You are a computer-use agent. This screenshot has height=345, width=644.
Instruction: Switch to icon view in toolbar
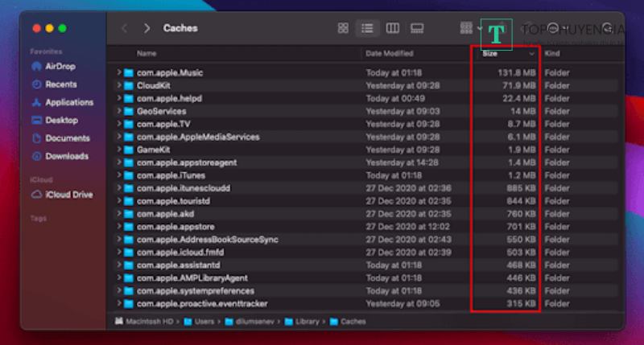click(x=344, y=28)
